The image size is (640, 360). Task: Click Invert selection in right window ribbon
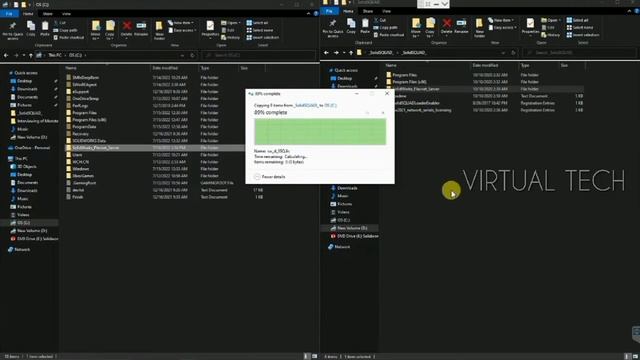point(582,35)
